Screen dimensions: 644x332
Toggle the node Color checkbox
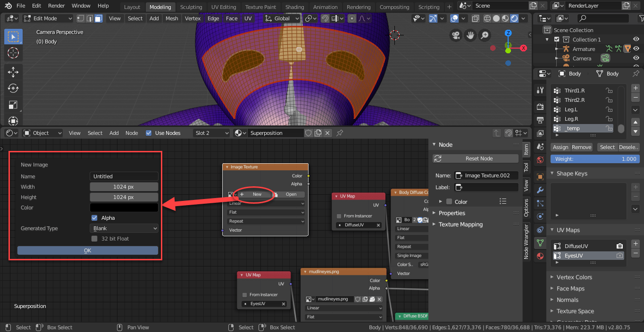(449, 202)
